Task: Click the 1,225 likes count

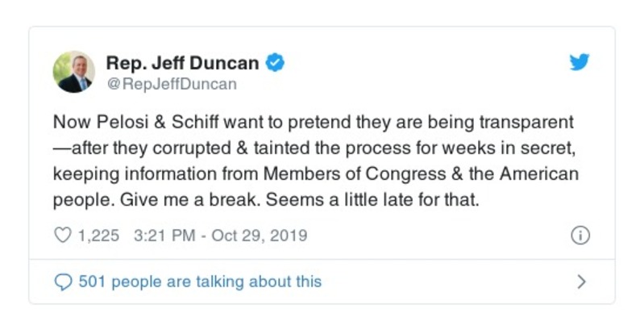Action: (98, 236)
